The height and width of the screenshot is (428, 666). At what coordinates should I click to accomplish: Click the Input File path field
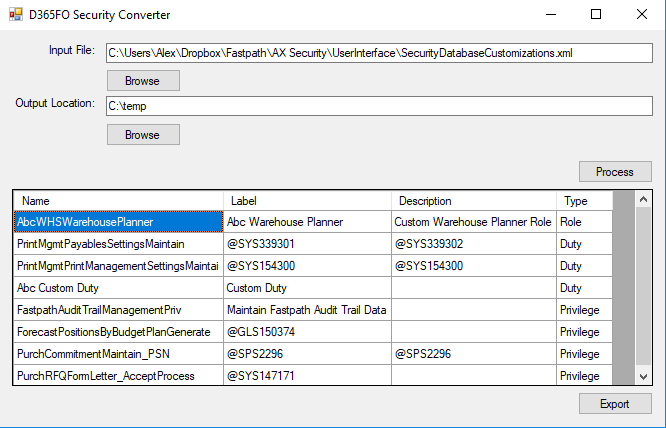click(x=379, y=53)
